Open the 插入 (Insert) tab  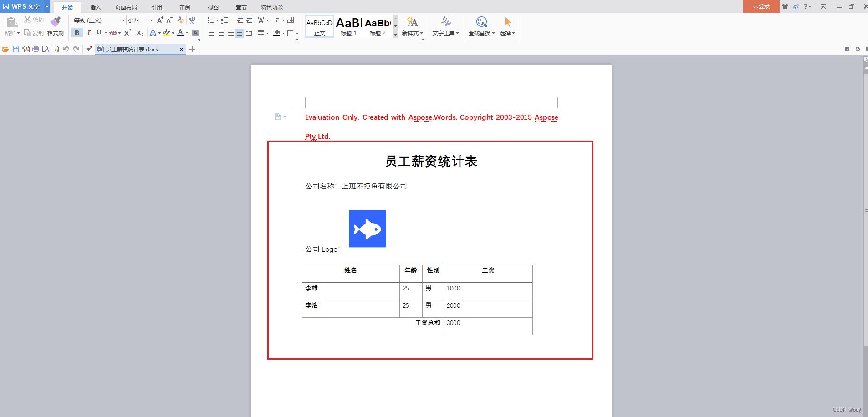point(95,7)
